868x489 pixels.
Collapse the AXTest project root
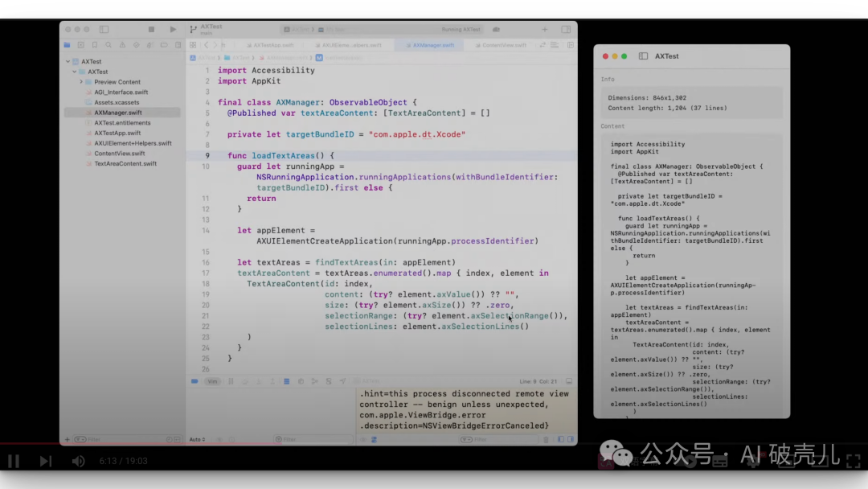click(x=68, y=61)
